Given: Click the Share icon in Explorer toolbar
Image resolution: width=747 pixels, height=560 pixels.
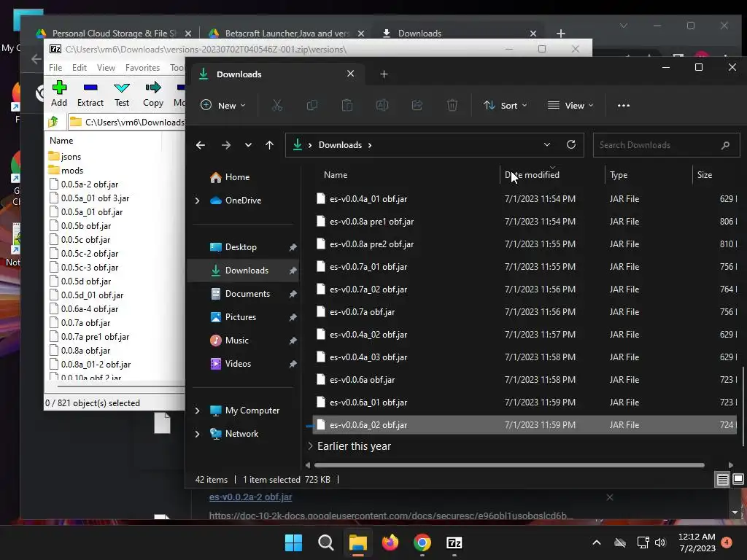Looking at the screenshot, I should coord(417,105).
